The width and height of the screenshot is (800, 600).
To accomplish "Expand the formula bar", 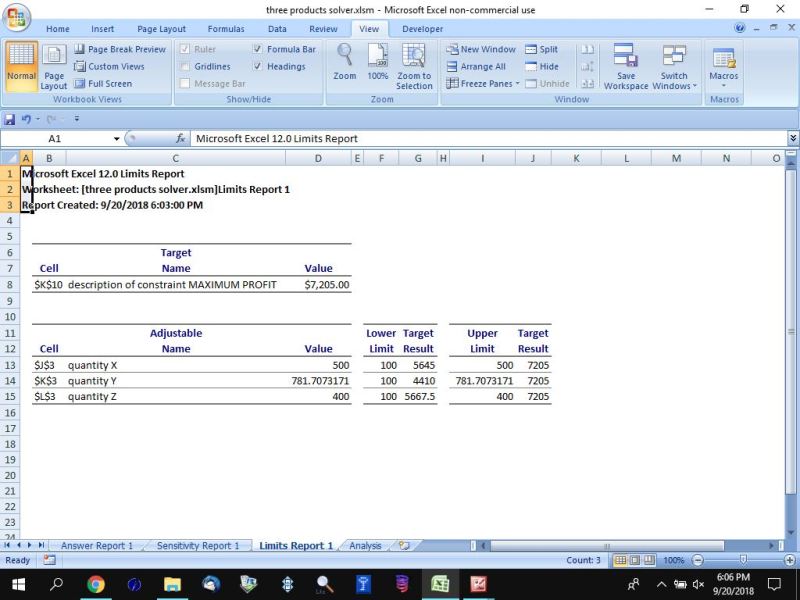I will [792, 139].
